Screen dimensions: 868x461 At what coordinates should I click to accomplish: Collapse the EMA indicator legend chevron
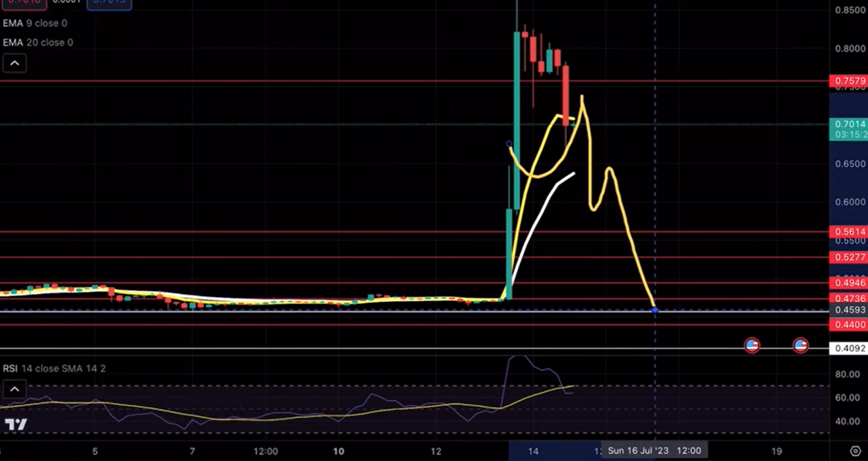(x=15, y=63)
